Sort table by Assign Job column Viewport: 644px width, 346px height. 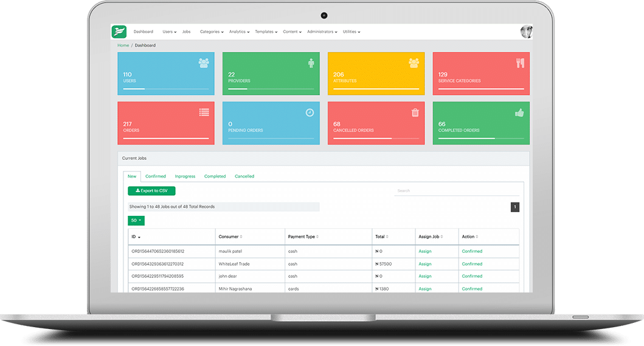pos(437,237)
